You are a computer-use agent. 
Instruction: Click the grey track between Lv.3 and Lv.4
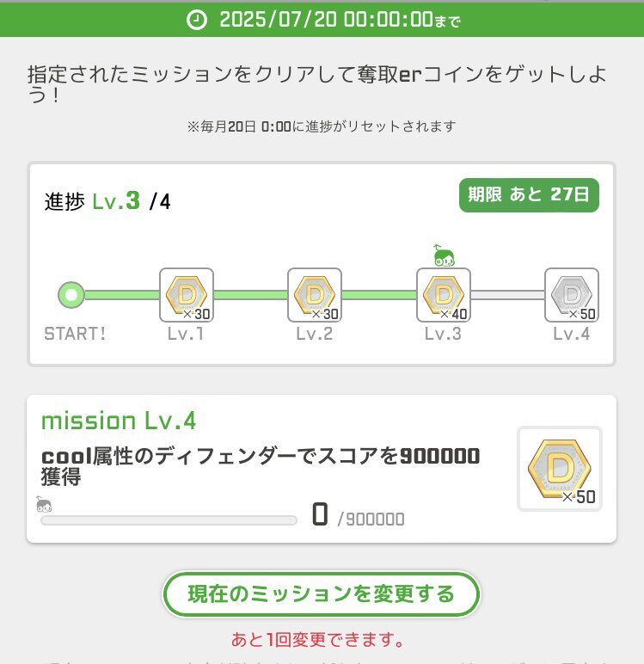507,295
